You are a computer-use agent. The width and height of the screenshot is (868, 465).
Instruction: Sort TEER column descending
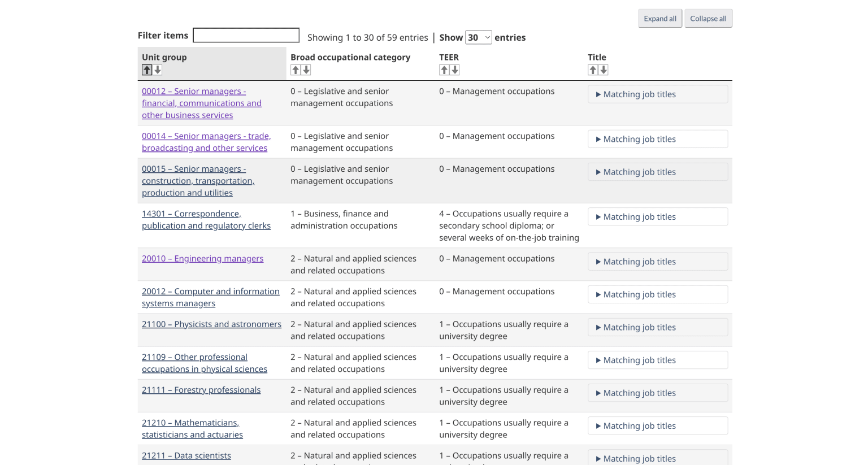(x=455, y=70)
